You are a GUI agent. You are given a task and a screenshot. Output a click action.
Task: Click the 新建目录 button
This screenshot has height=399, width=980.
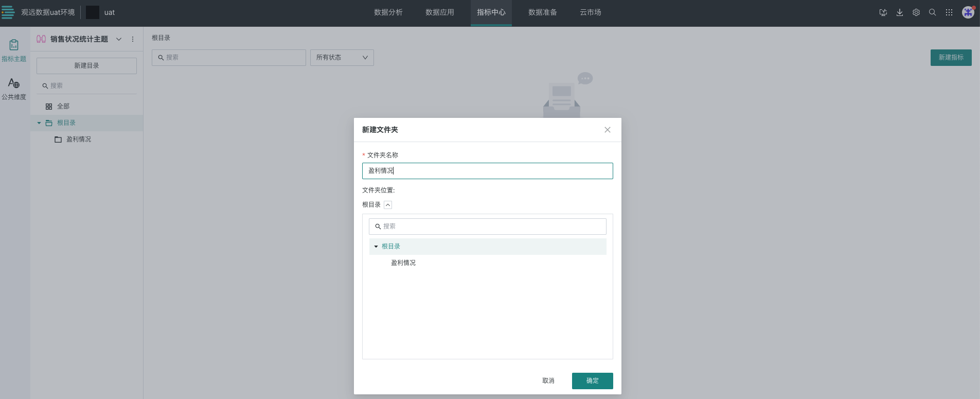tap(86, 66)
